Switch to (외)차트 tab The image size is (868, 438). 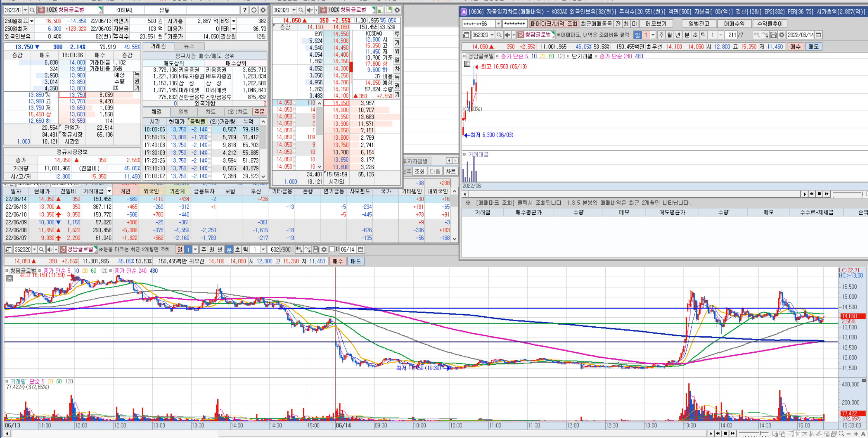[237, 112]
